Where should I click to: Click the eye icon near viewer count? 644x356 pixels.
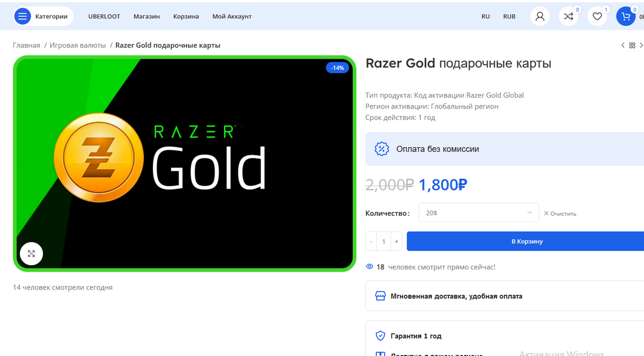point(369,267)
